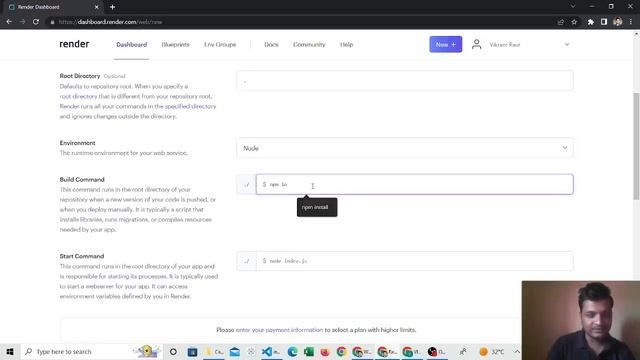Click the browser address bar URL
640x360 pixels.
pos(110,22)
